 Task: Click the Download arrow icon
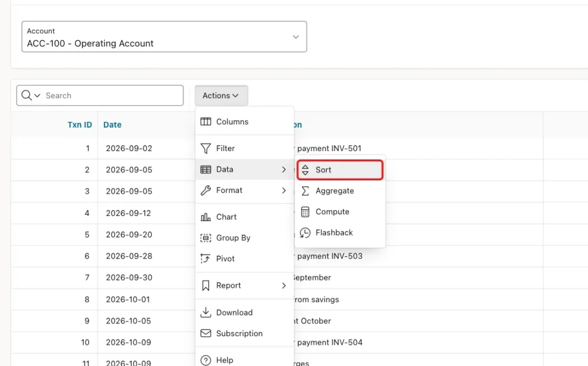(x=206, y=313)
